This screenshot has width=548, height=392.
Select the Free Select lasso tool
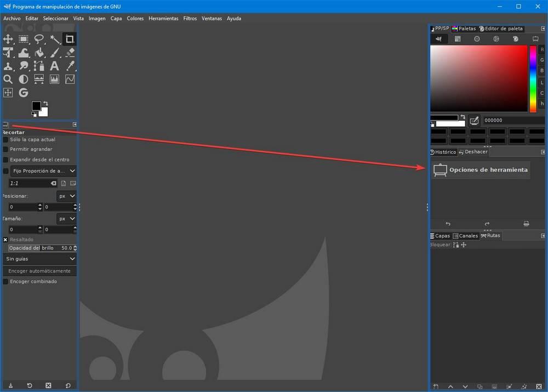(39, 39)
